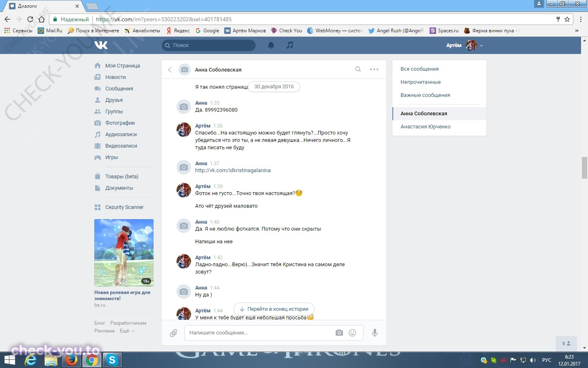Open Документы in the sidebar
Viewport: 588px width, 368px height.
point(119,188)
